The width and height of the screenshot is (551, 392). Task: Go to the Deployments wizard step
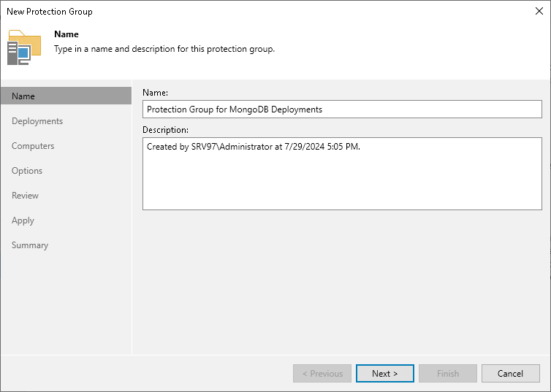(37, 121)
